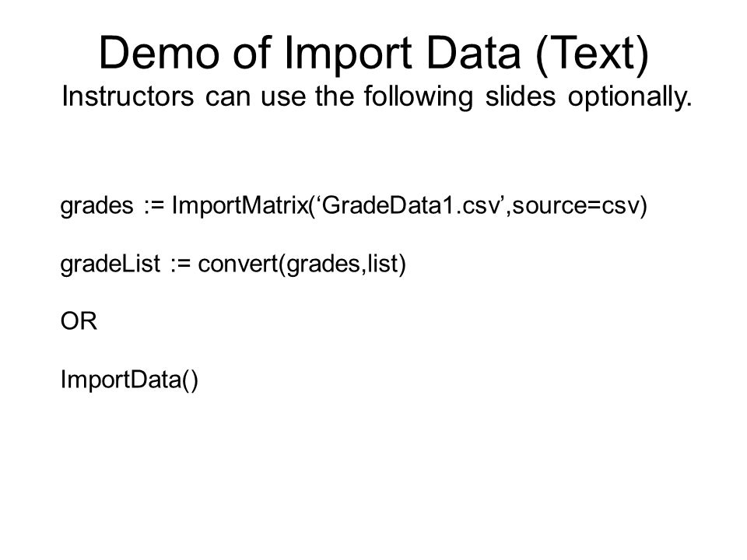The width and height of the screenshot is (747, 560).
Task: Click the word grades at line start
Action: (96, 207)
